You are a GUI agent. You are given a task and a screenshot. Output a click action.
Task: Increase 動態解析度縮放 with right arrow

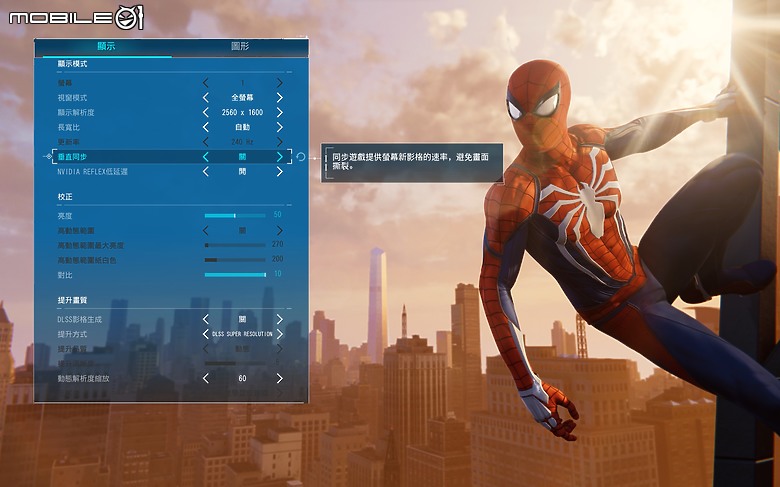280,379
